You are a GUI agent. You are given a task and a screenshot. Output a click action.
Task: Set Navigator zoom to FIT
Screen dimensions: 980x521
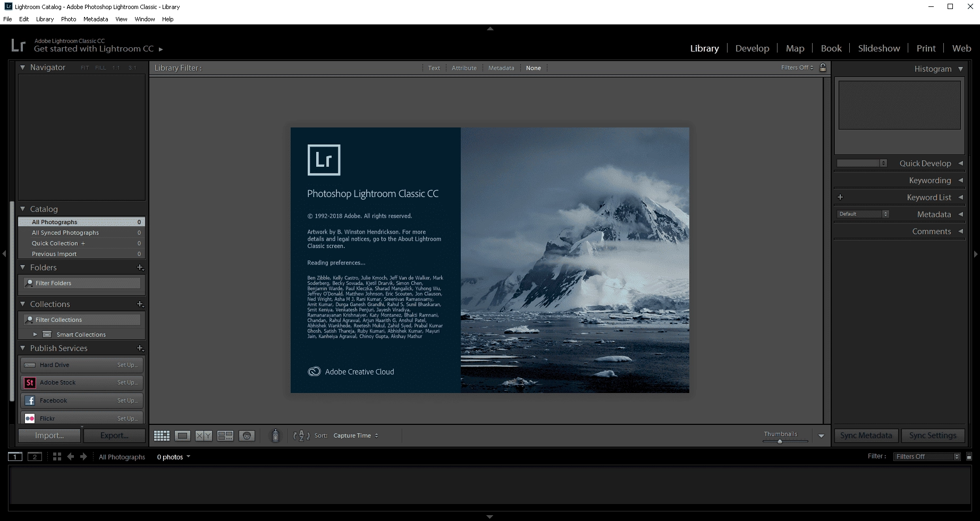pyautogui.click(x=85, y=68)
